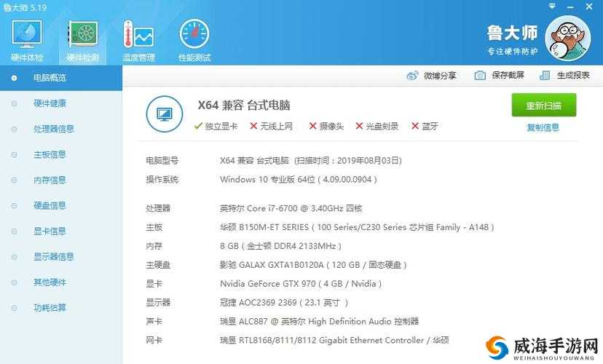
Task: Click the 保存截屏 camera screenshot icon
Action: [x=479, y=75]
